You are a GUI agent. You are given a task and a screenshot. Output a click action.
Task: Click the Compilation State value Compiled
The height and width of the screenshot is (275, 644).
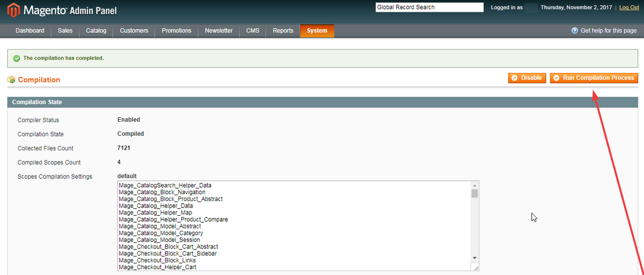pyautogui.click(x=131, y=134)
